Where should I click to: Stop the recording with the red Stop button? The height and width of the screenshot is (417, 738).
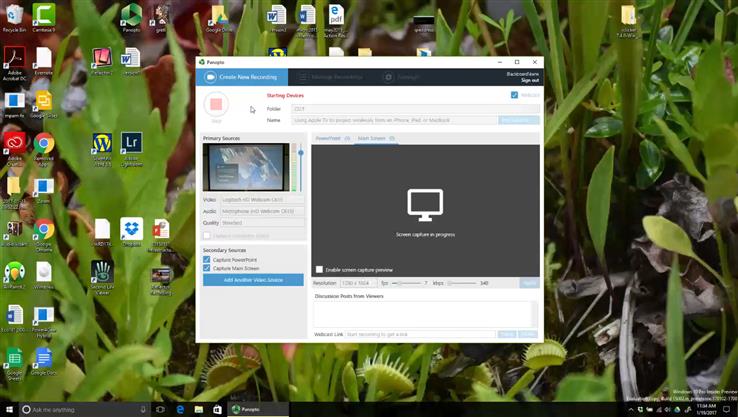(216, 104)
